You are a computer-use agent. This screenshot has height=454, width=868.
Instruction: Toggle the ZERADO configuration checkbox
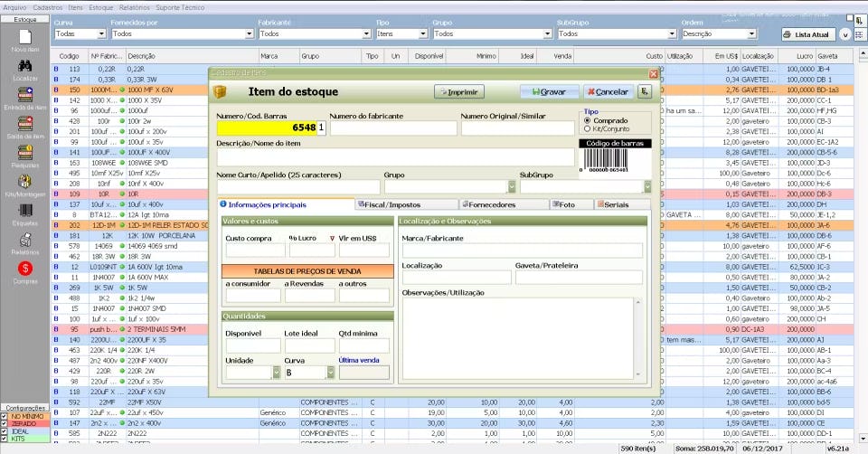4,423
